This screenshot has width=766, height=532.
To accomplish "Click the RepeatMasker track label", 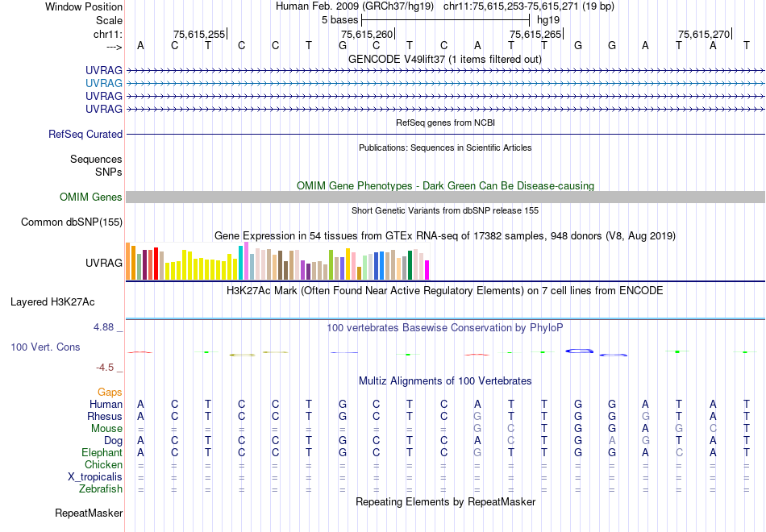I will 89,513.
